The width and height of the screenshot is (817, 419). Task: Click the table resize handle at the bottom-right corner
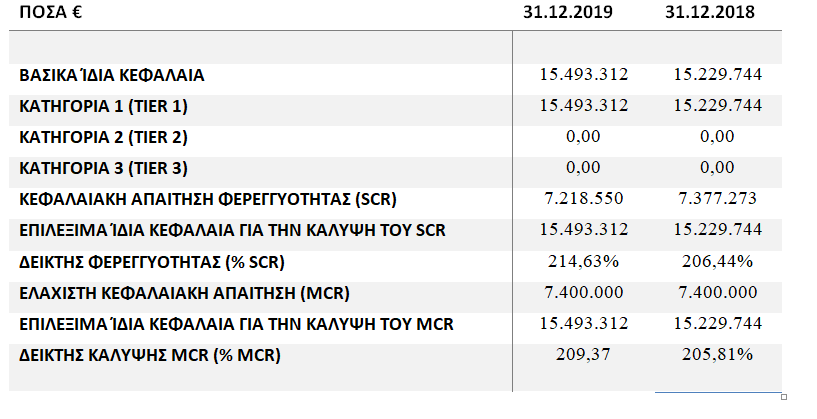tap(786, 395)
